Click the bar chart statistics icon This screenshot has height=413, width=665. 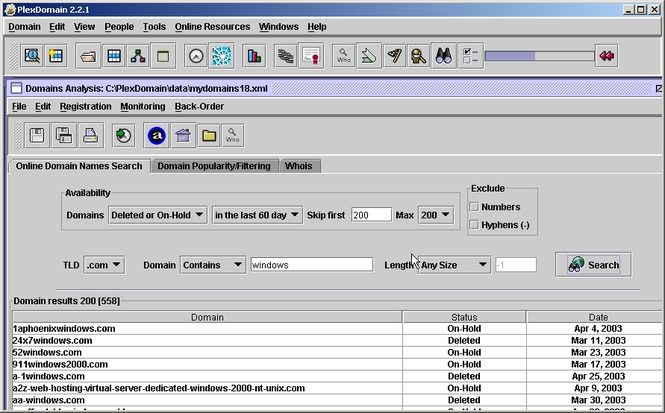click(254, 56)
